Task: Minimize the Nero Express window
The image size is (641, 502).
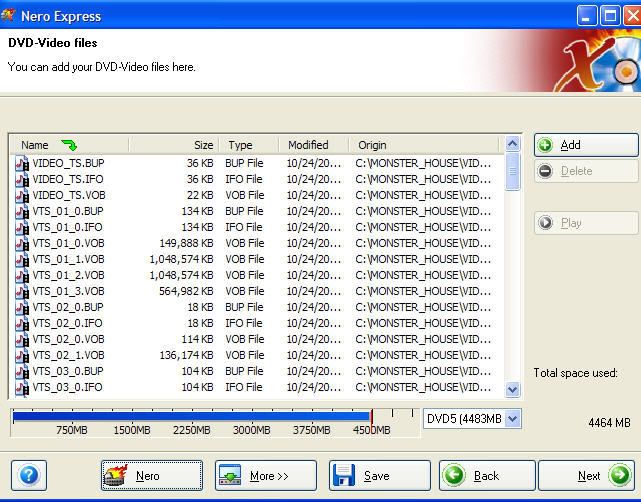Action: click(587, 16)
